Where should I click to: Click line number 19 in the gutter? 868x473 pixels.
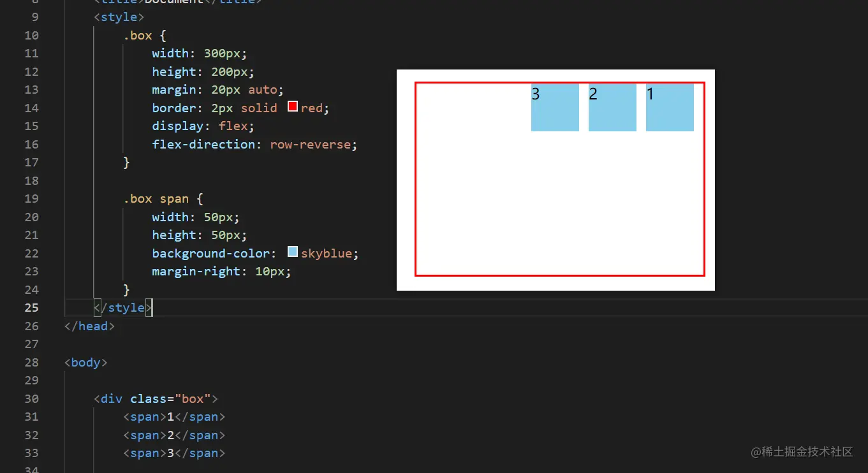[x=31, y=199]
